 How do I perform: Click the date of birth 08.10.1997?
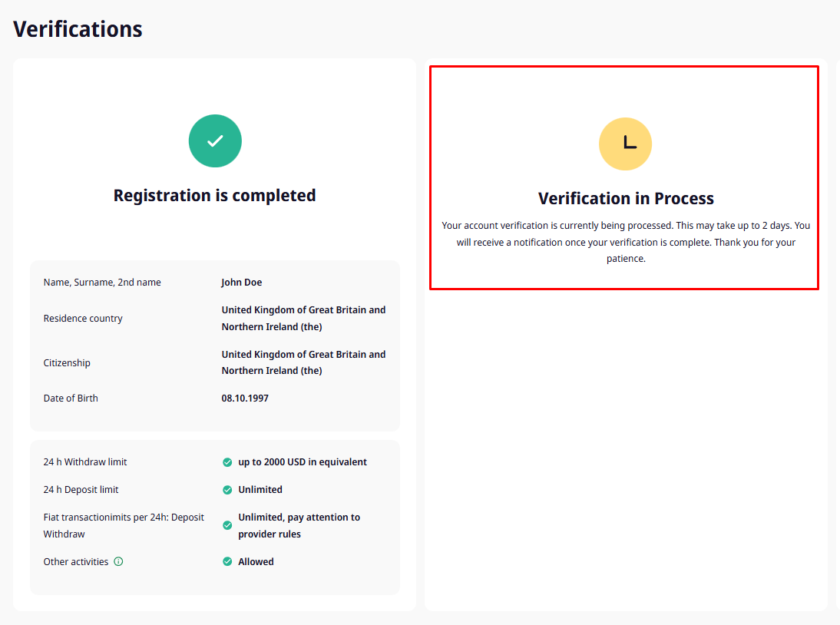(x=245, y=398)
